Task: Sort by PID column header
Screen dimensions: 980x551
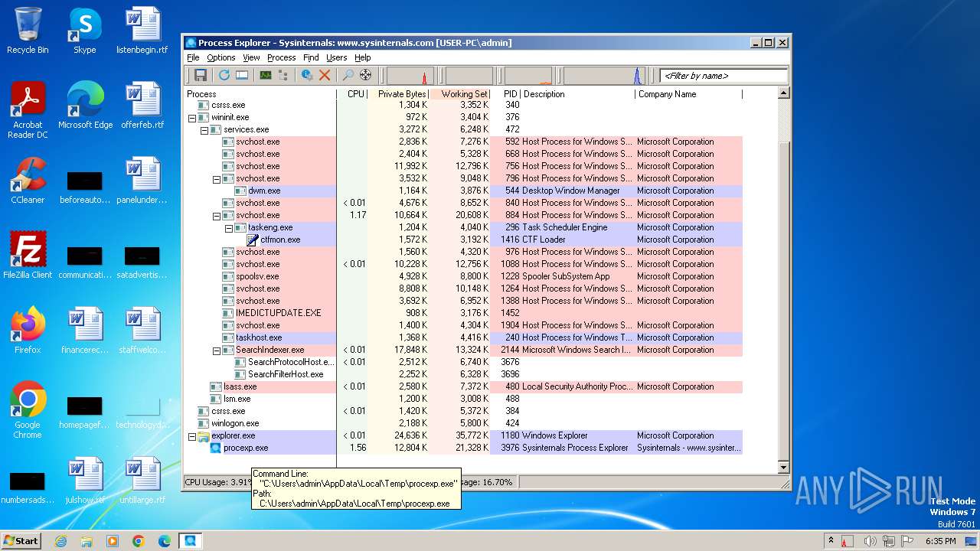Action: [505, 94]
